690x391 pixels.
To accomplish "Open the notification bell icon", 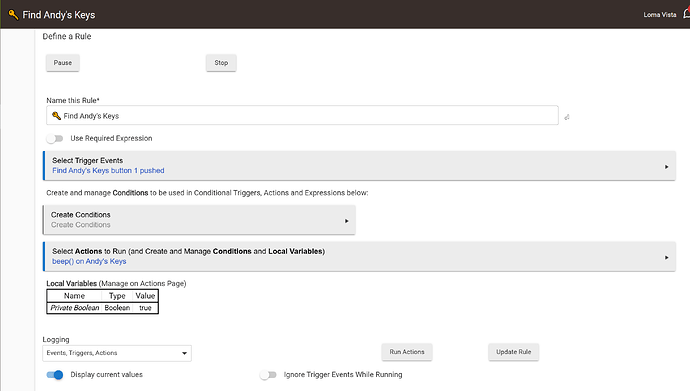I will click(686, 14).
